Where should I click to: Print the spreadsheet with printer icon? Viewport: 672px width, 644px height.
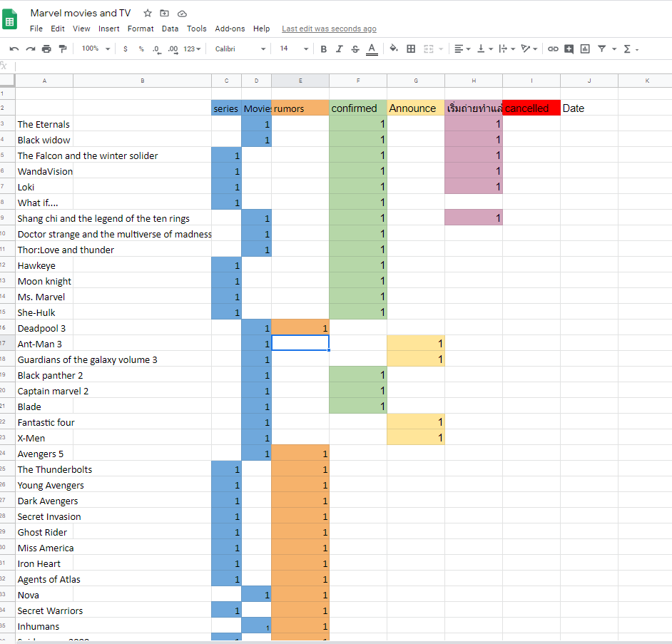coord(46,48)
